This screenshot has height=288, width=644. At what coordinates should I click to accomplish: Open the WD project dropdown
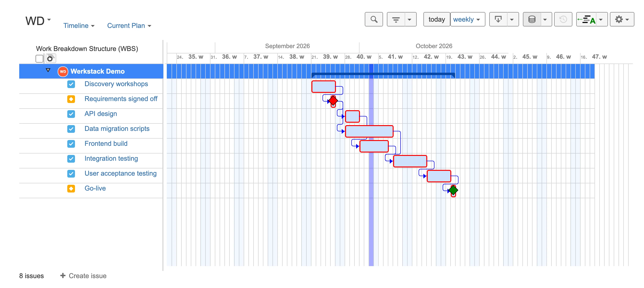point(38,20)
